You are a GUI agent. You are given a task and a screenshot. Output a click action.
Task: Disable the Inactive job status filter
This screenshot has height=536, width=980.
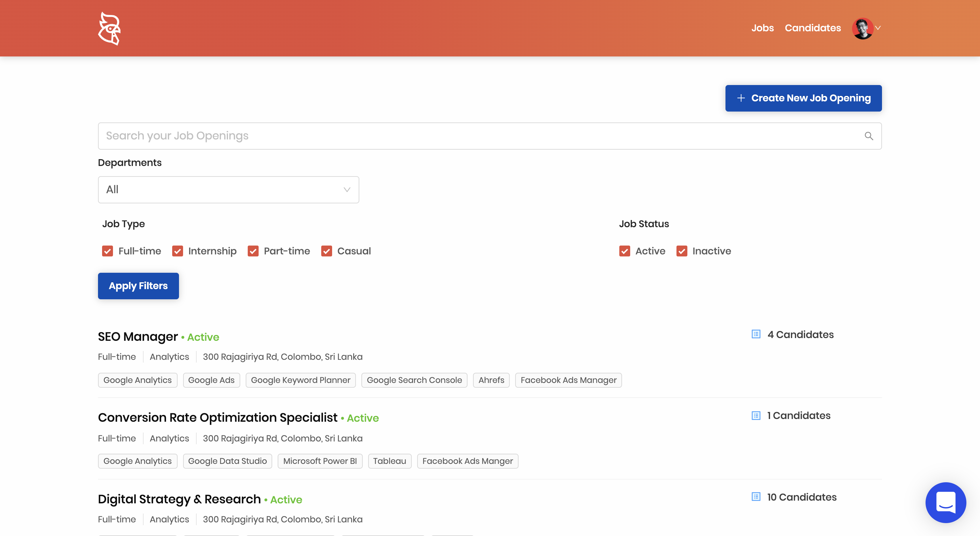(682, 251)
